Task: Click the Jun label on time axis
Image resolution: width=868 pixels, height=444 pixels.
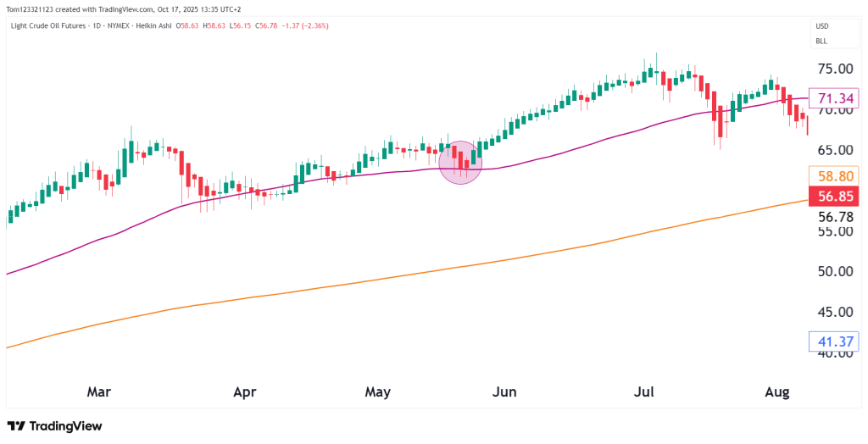Action: tap(504, 391)
